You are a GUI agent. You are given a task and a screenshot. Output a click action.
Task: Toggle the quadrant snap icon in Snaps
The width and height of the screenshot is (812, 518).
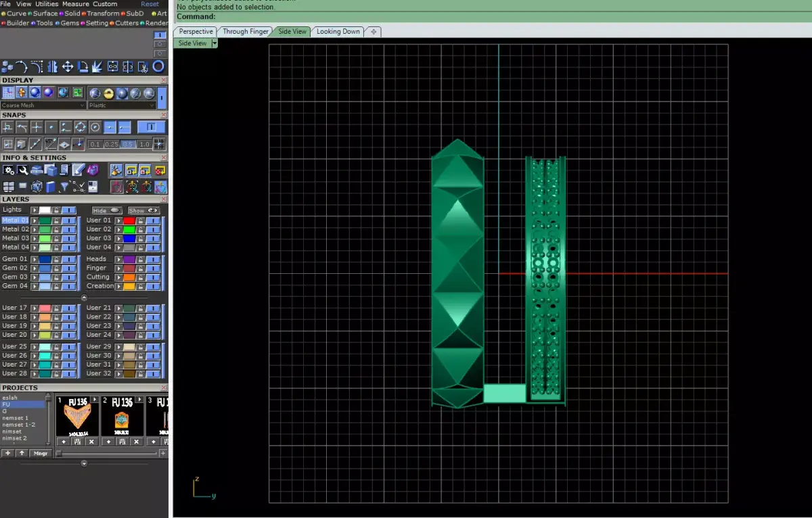click(x=81, y=127)
